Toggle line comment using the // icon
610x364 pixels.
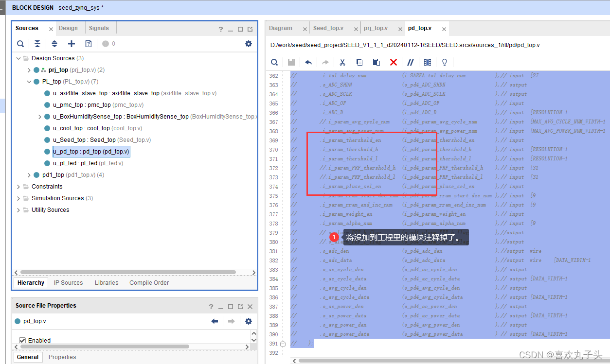pyautogui.click(x=411, y=62)
